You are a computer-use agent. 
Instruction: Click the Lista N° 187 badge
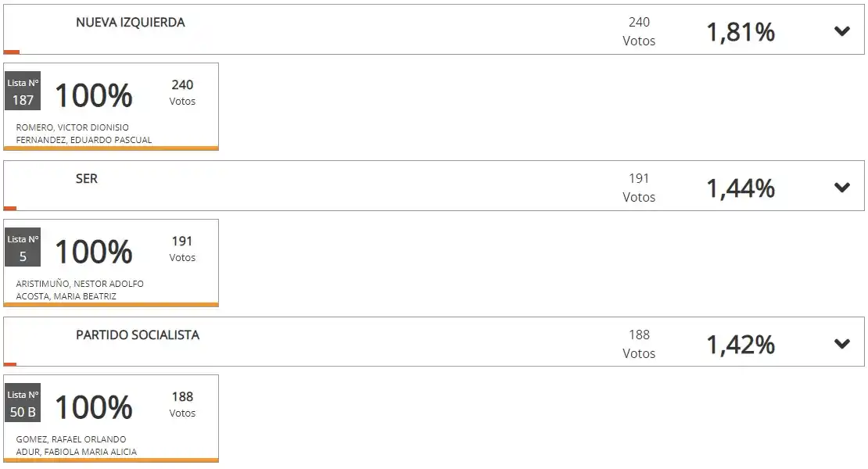(23, 91)
